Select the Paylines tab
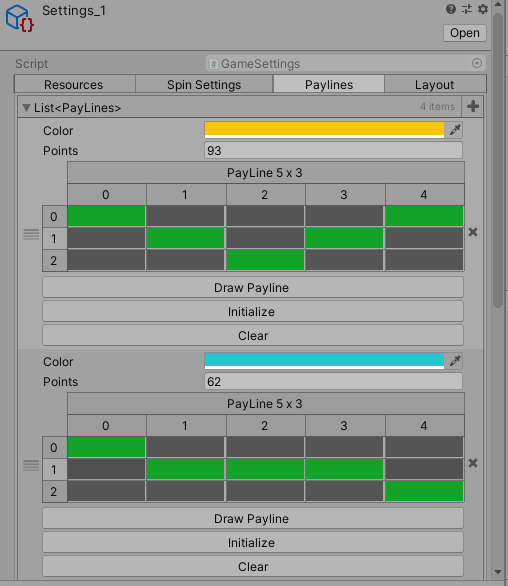Screen dimensions: 508x586 point(329,84)
